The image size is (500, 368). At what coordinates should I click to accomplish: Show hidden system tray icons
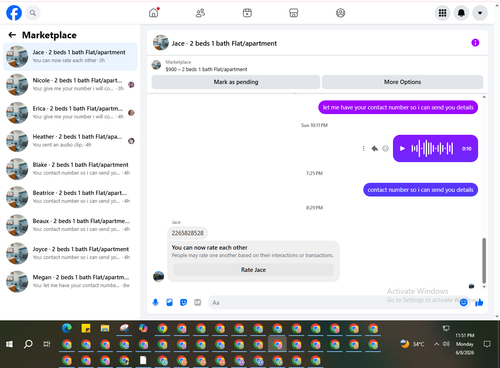[436, 344]
